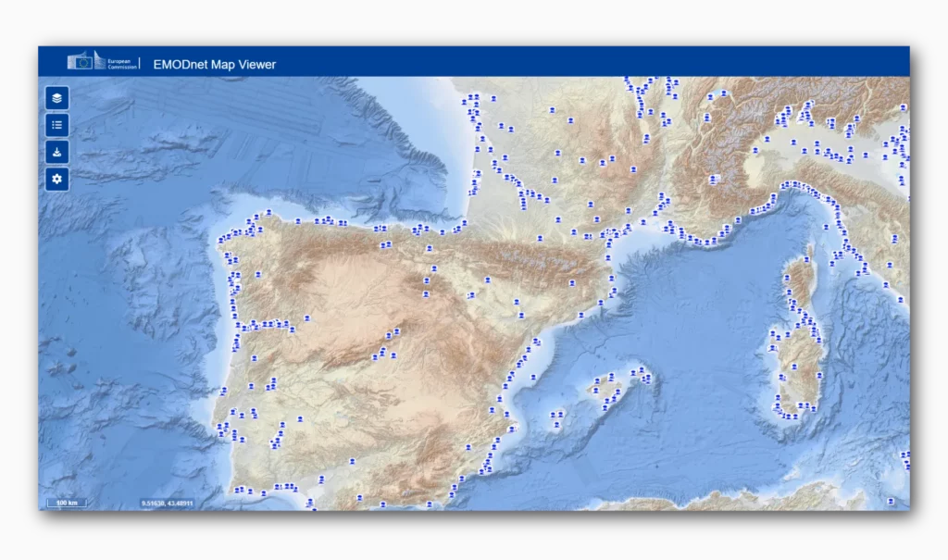Select the lone marker on the North African coast
Viewport: 948px width, 560px height.
click(x=890, y=502)
